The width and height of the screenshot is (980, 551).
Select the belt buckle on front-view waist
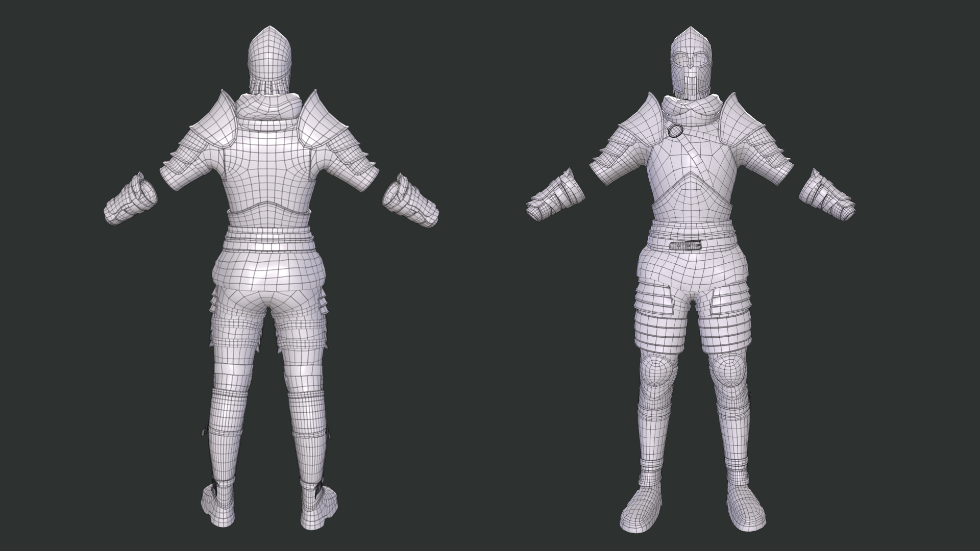coord(693,245)
